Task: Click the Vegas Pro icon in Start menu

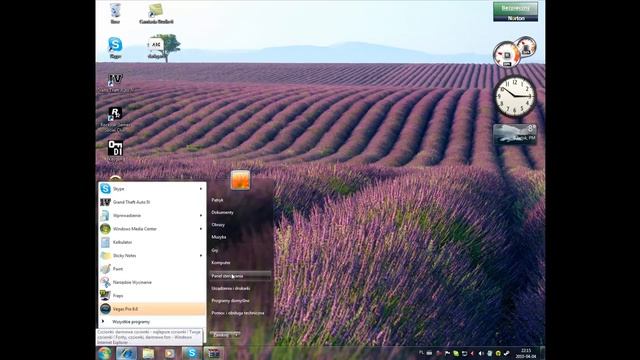Action: (105, 309)
